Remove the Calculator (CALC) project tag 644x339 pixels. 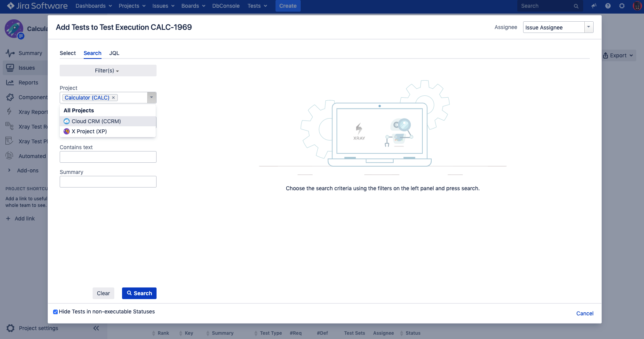pyautogui.click(x=114, y=98)
